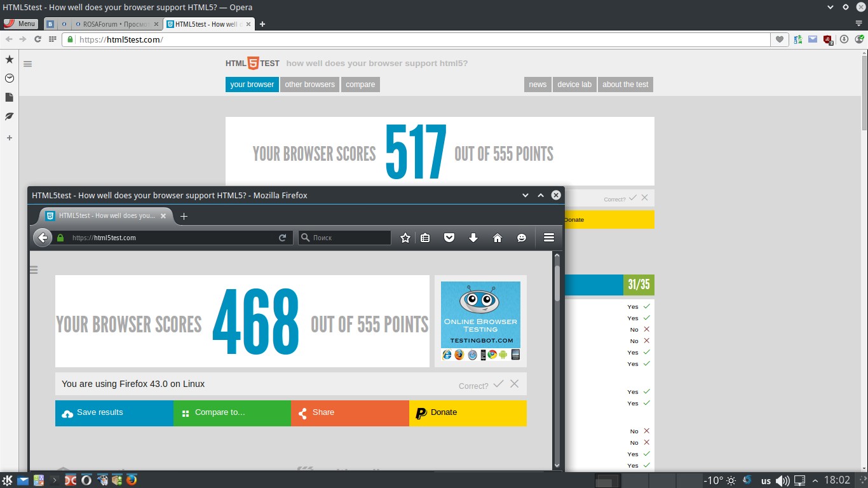Viewport: 868px width, 488px height.
Task: Click 'Save results' in Firefox page
Action: click(114, 413)
